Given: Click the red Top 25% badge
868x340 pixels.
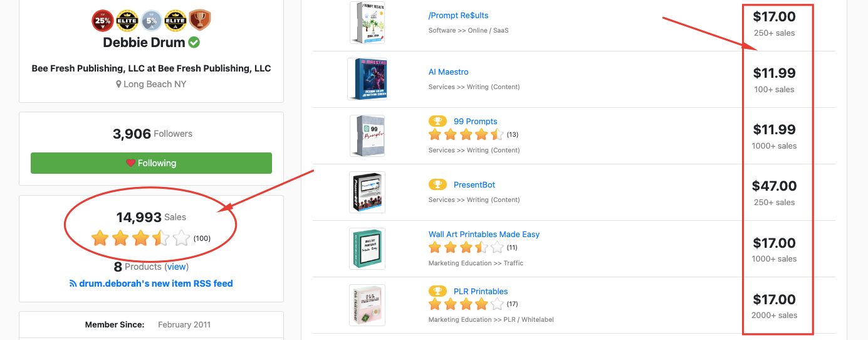Looking at the screenshot, I should tap(102, 21).
